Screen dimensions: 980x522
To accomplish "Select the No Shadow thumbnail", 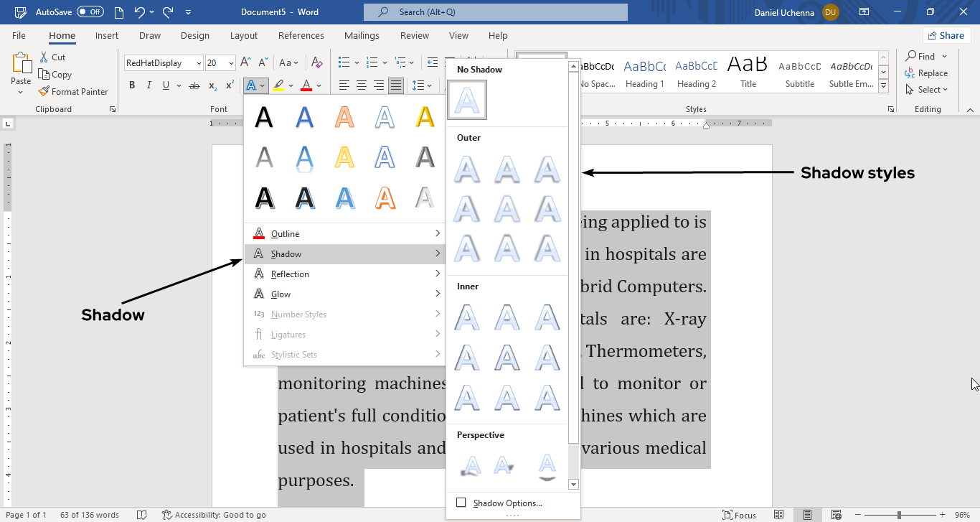I will (467, 100).
